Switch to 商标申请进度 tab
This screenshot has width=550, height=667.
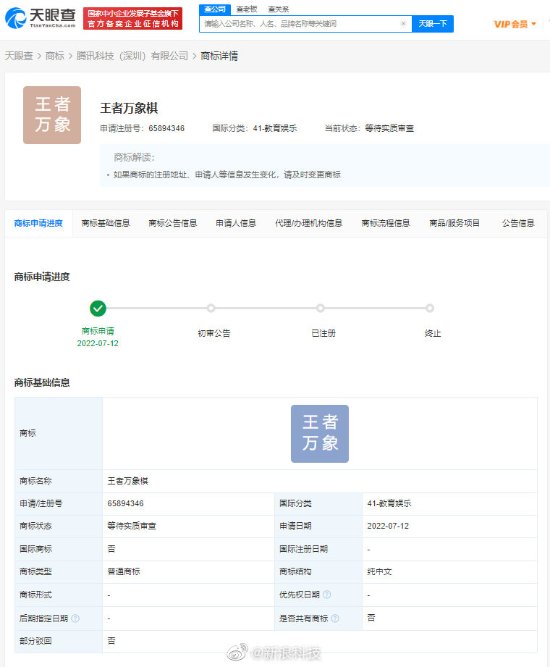(x=38, y=223)
